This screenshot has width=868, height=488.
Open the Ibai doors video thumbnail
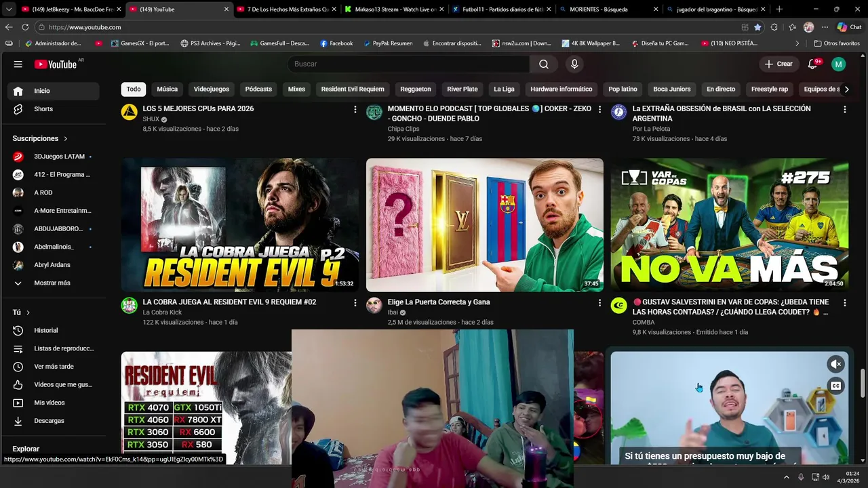(485, 225)
